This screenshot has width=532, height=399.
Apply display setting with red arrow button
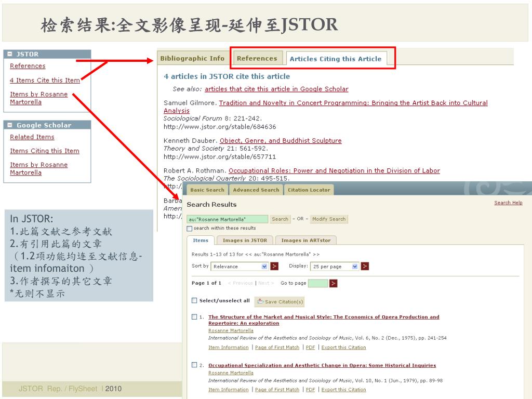pyautogui.click(x=365, y=267)
